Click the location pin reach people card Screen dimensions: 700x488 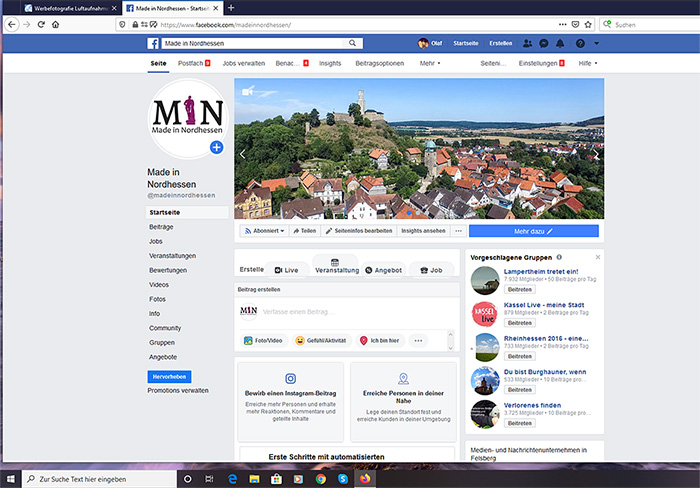[x=403, y=401]
